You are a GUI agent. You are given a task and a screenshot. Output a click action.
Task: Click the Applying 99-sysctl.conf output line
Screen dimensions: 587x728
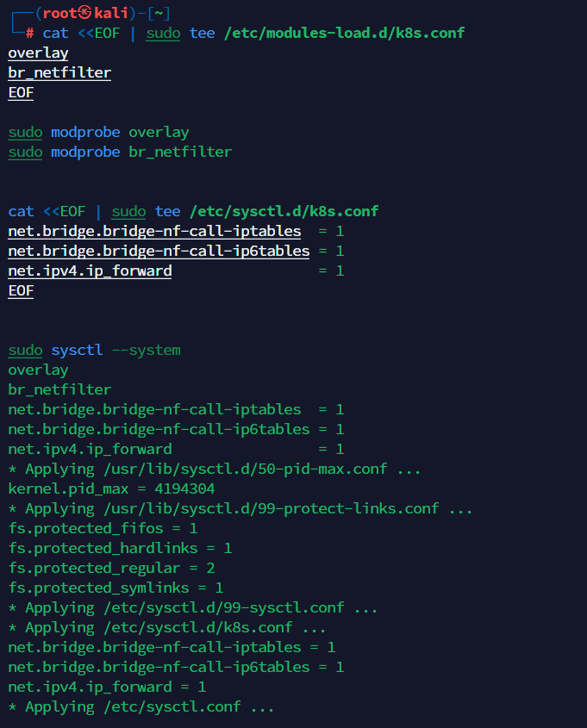tap(193, 607)
